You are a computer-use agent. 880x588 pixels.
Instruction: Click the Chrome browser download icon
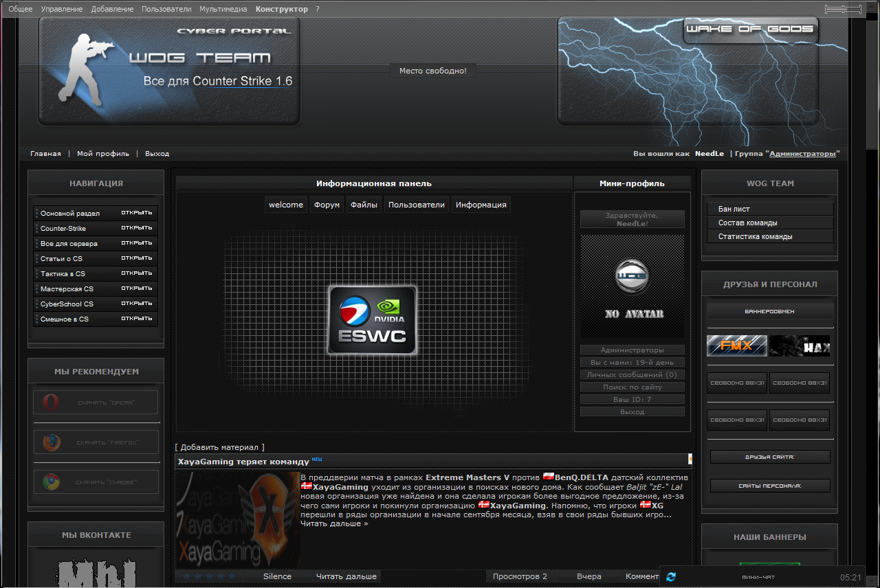tap(51, 482)
